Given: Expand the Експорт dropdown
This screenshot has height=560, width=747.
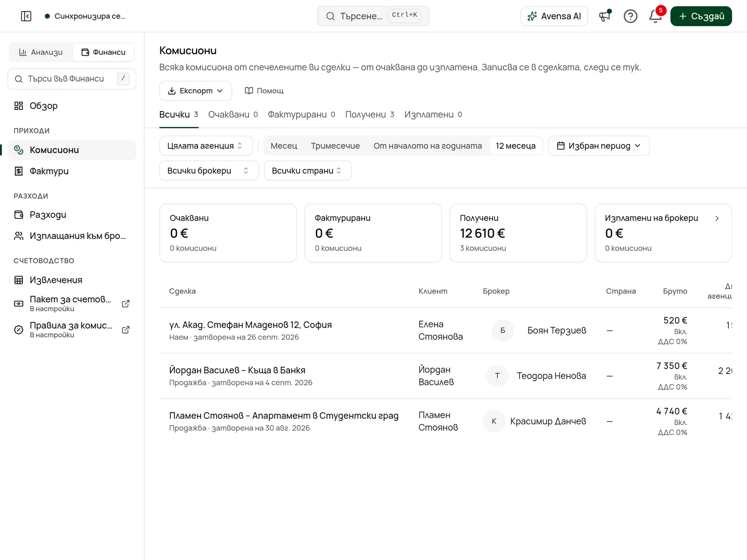Looking at the screenshot, I should pos(196,91).
